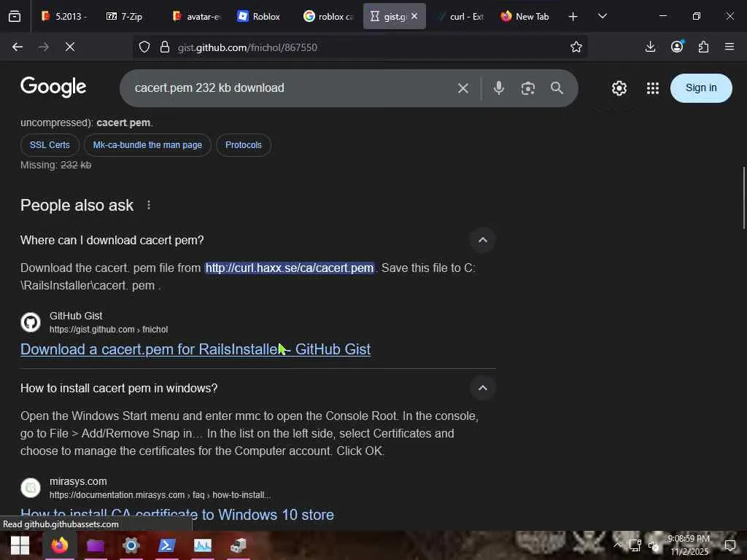
Task: Open the Firefox hamburger menu
Action: (x=729, y=47)
